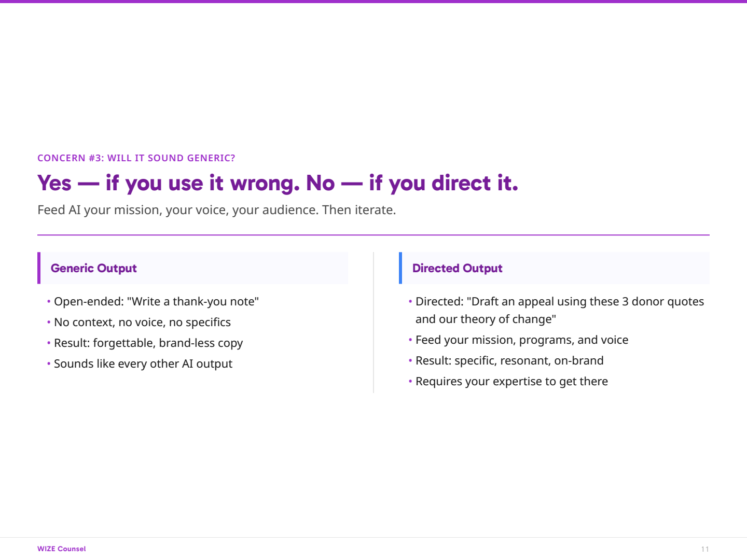The image size is (747, 560).
Task: Click the blue accent bar beside Directed Output
Action: click(400, 268)
